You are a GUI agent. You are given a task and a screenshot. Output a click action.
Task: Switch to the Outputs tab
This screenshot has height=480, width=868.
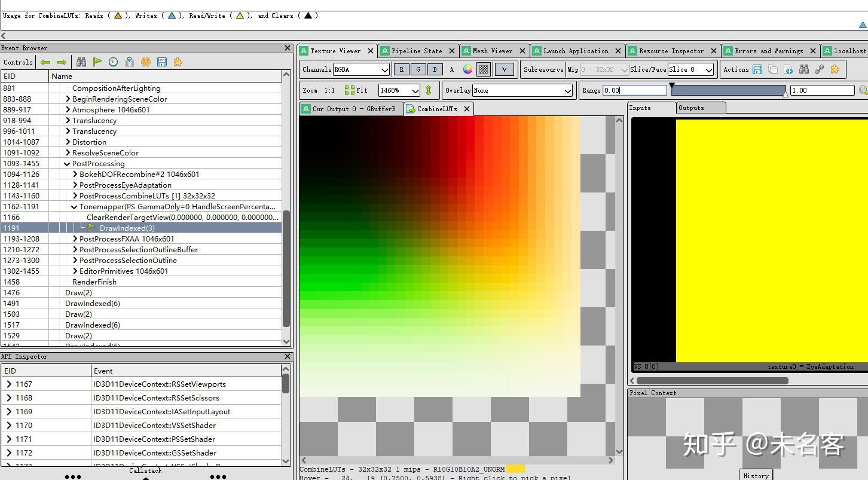(701, 108)
